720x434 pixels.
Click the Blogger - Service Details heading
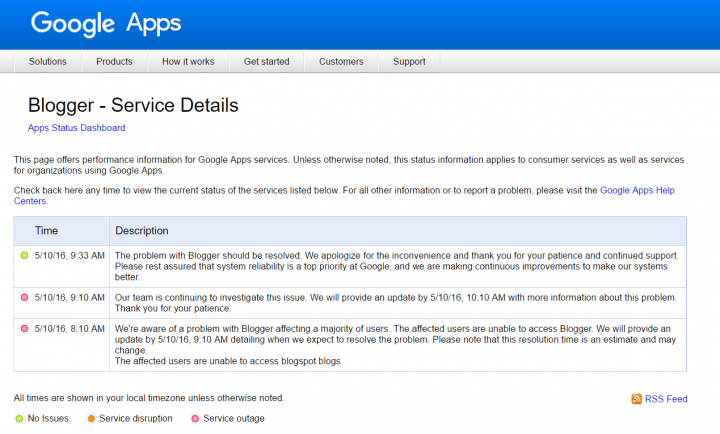pos(133,105)
